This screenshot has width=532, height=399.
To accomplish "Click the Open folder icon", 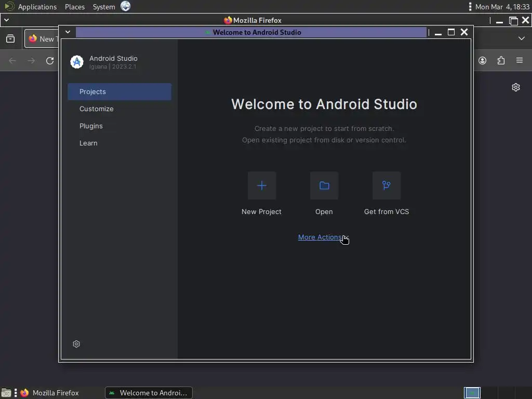I will click(x=324, y=185).
